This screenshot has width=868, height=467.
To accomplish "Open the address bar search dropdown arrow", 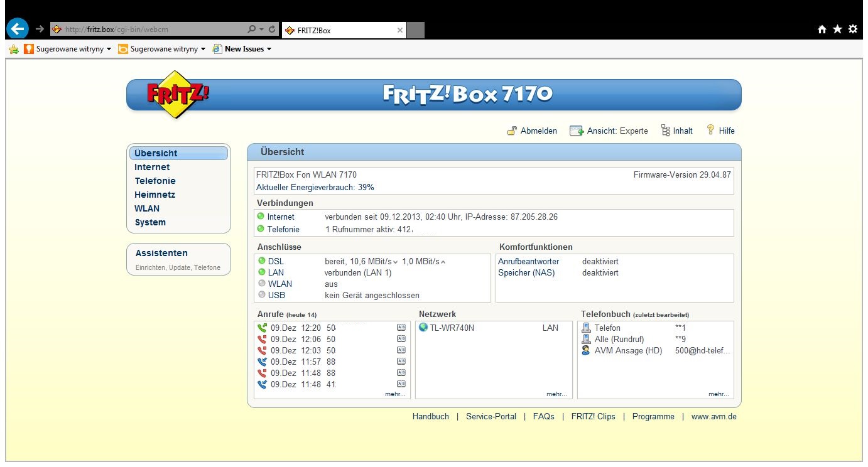I will tap(261, 29).
